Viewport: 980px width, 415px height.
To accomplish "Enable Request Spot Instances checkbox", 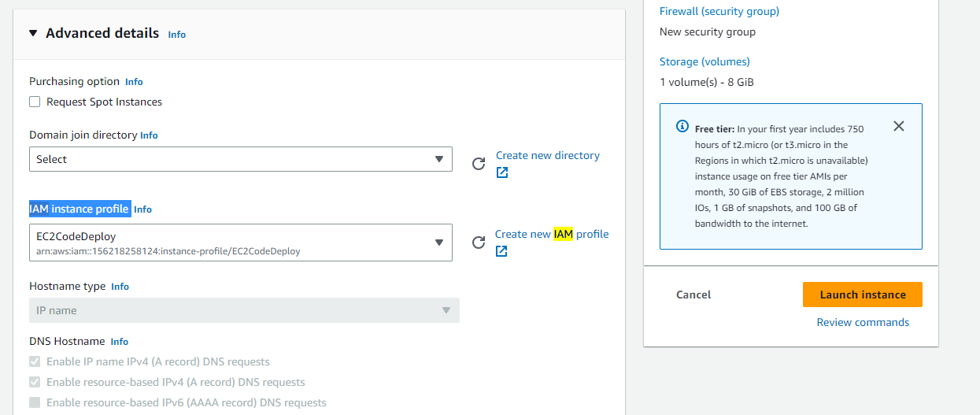I will coord(35,102).
